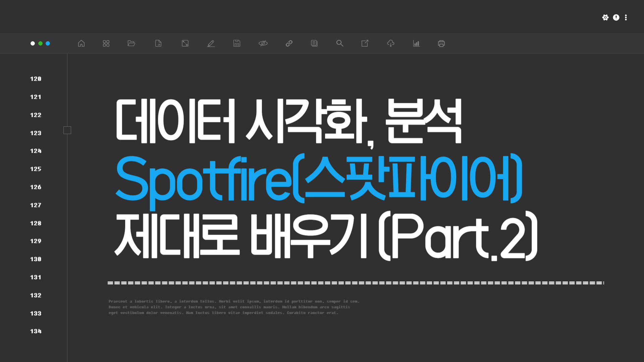The width and height of the screenshot is (644, 362).
Task: Select line number 131
Action: tap(36, 277)
